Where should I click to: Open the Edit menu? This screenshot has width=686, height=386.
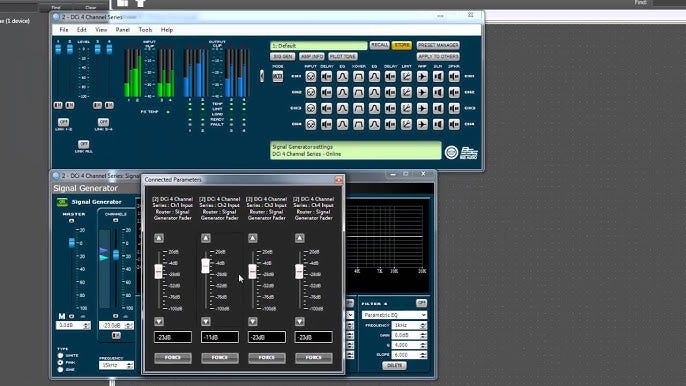point(82,30)
